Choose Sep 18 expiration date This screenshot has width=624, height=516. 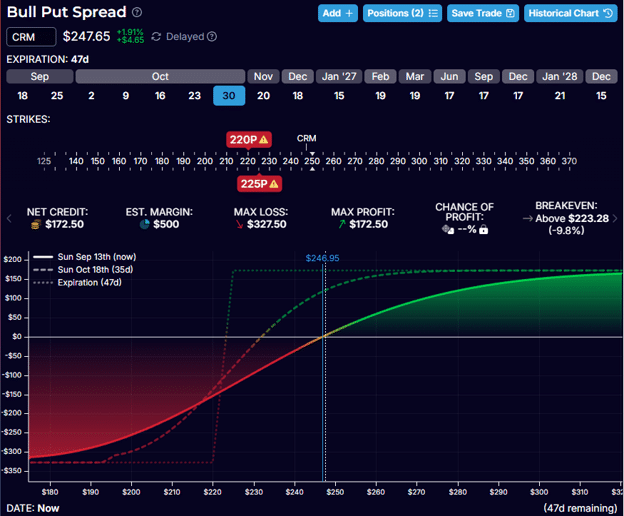coord(23,96)
